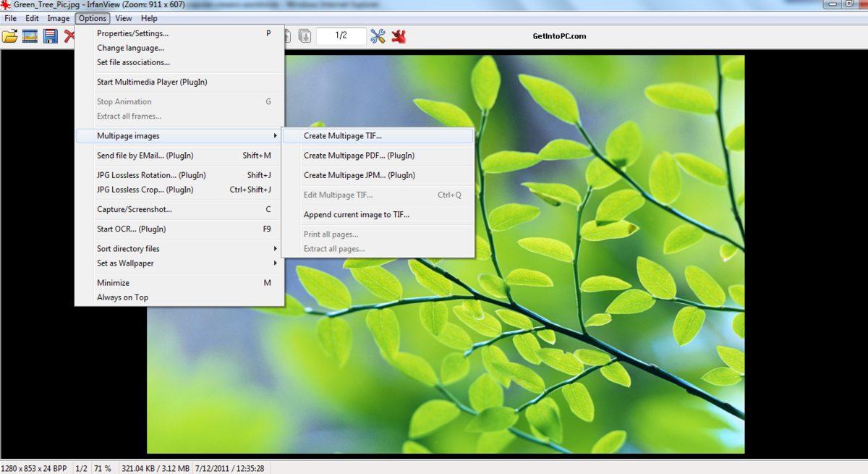The image size is (868, 474).
Task: Open the View menu
Action: (123, 18)
